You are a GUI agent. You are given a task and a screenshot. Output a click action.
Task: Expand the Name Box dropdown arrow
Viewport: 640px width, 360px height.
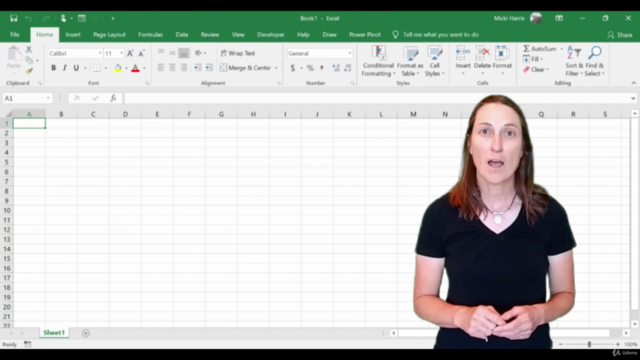click(48, 98)
